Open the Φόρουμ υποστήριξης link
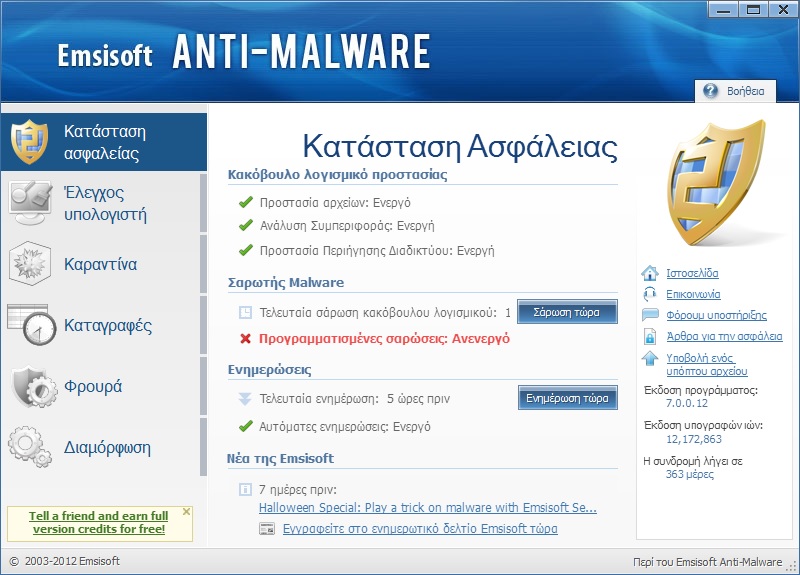The image size is (800, 575). (x=716, y=315)
